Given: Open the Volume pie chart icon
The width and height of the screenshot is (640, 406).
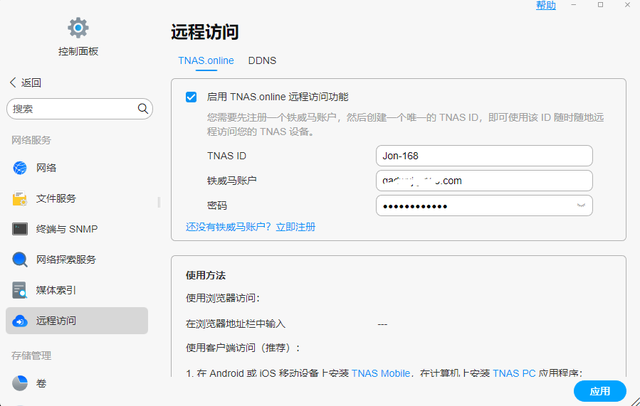Looking at the screenshot, I should (x=20, y=383).
